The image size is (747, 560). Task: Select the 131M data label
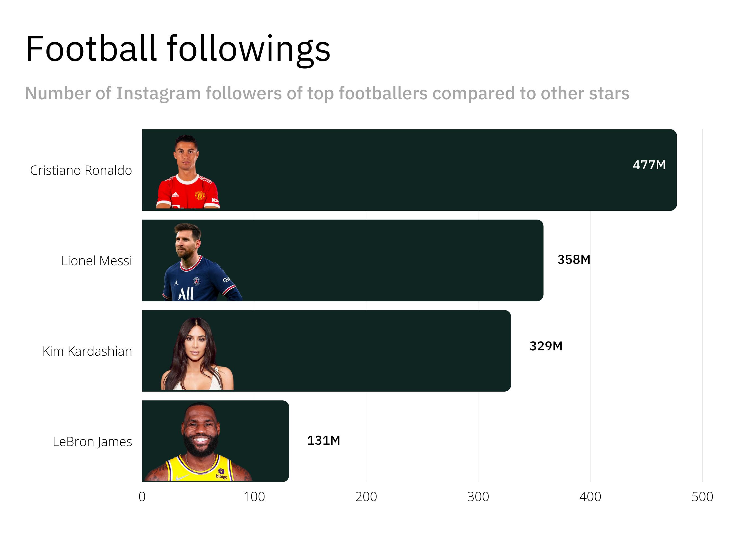tap(323, 441)
